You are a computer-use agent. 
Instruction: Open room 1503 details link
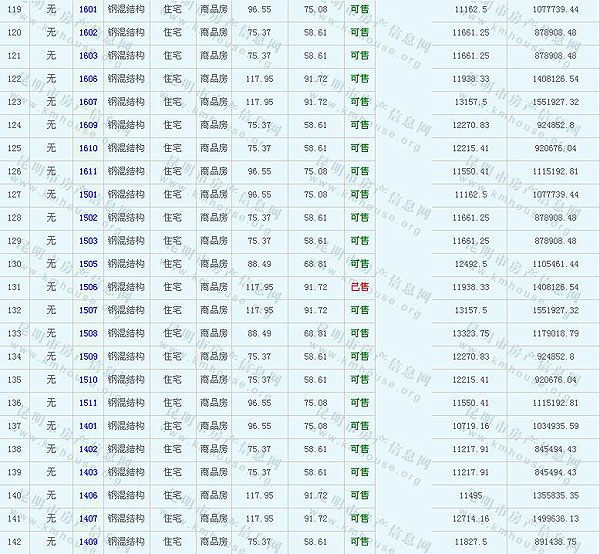click(88, 241)
